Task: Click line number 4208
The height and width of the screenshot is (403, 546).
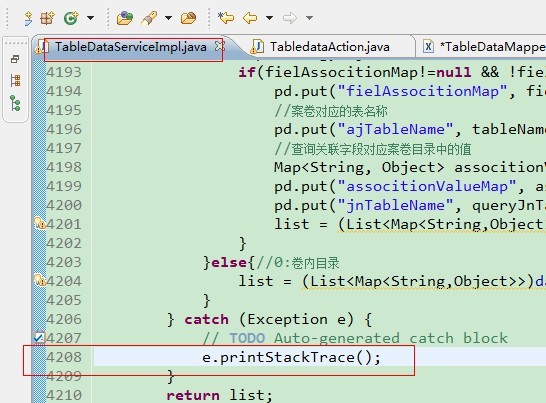Action: pos(64,357)
